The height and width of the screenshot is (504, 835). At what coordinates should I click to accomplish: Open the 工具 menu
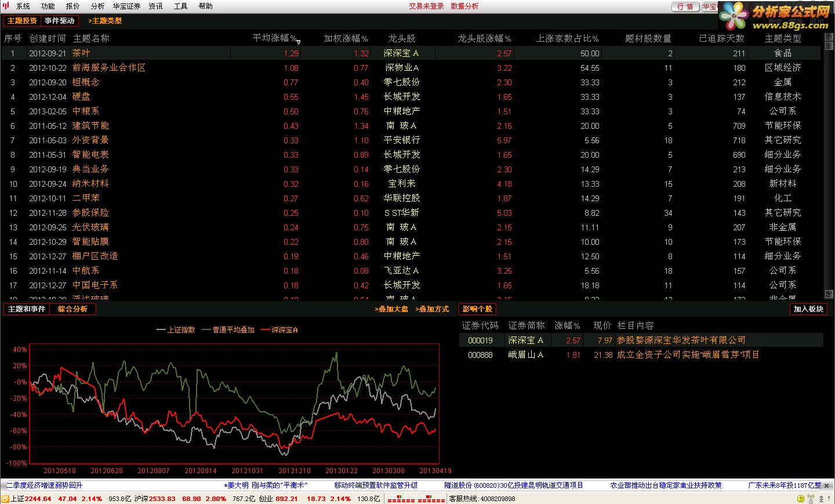coord(180,6)
